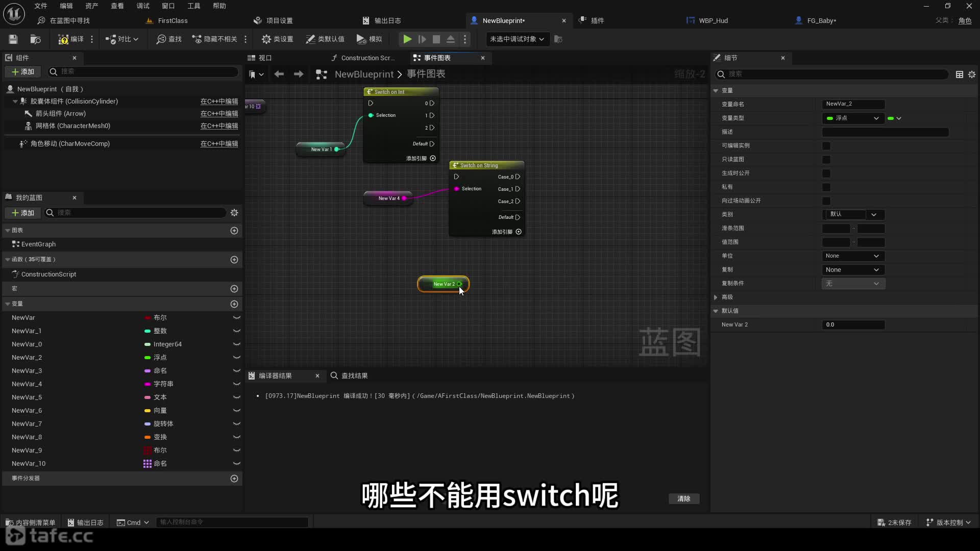Expand the 高级 advanced section
The width and height of the screenshot is (980, 551).
716,297
